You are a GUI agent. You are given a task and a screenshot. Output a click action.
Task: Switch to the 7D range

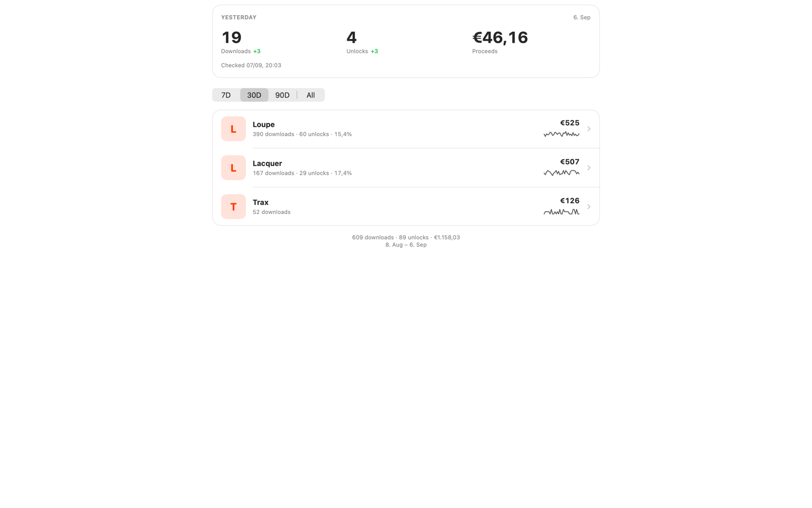[x=226, y=95]
